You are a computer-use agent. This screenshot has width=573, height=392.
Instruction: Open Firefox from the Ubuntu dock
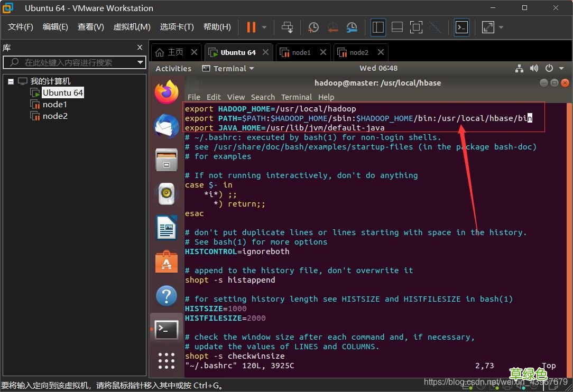pos(166,91)
